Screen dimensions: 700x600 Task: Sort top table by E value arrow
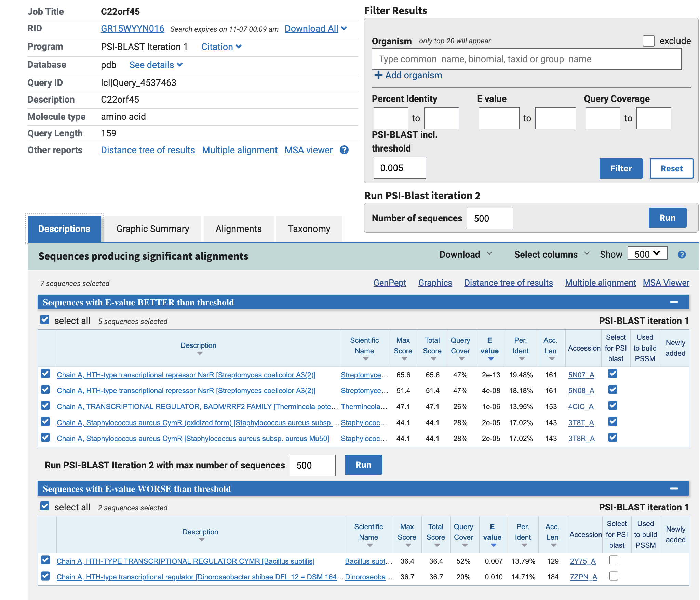coord(491,359)
